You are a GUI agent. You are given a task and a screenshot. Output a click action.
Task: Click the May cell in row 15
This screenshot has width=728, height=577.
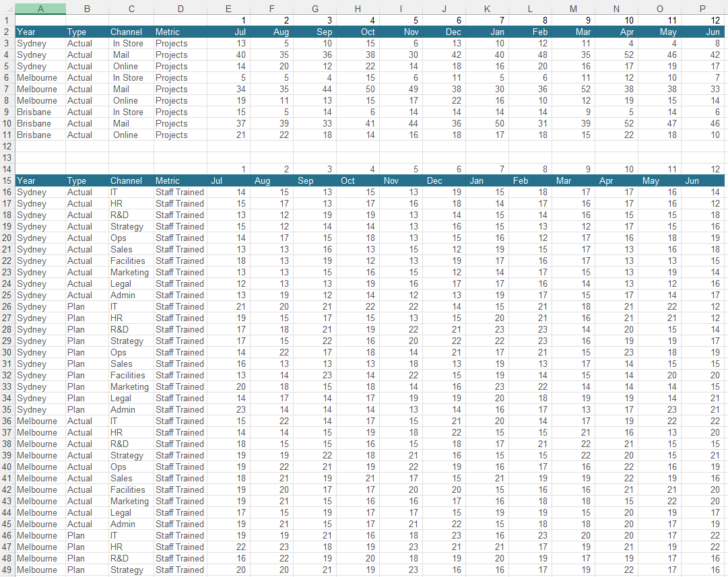pos(660,180)
